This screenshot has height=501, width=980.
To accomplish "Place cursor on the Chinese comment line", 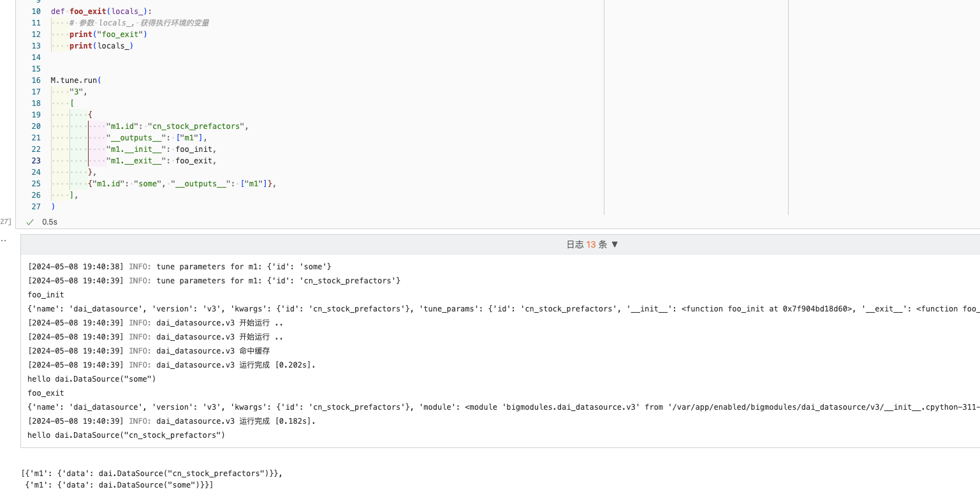I will (139, 23).
